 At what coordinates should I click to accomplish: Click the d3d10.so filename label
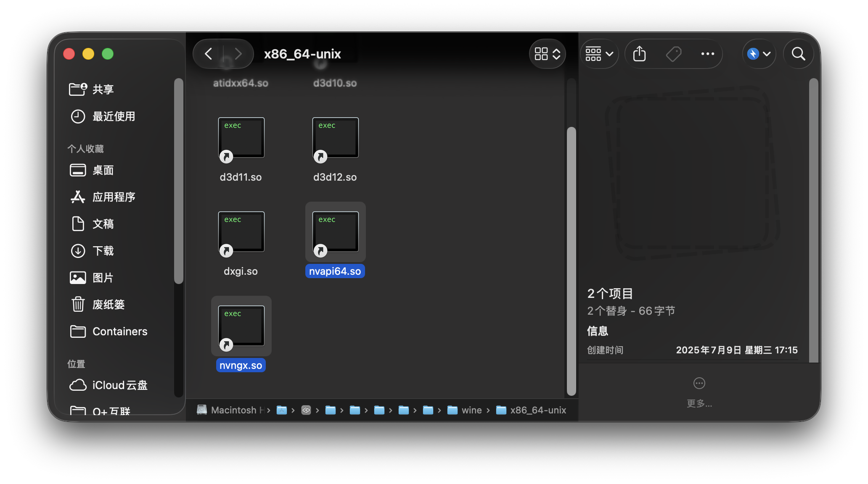tap(335, 83)
